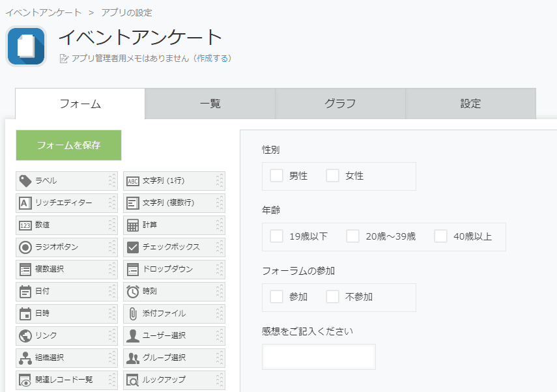Click the Attachment paperclip icon
Viewport: 557px width, 392px height.
[x=133, y=314]
